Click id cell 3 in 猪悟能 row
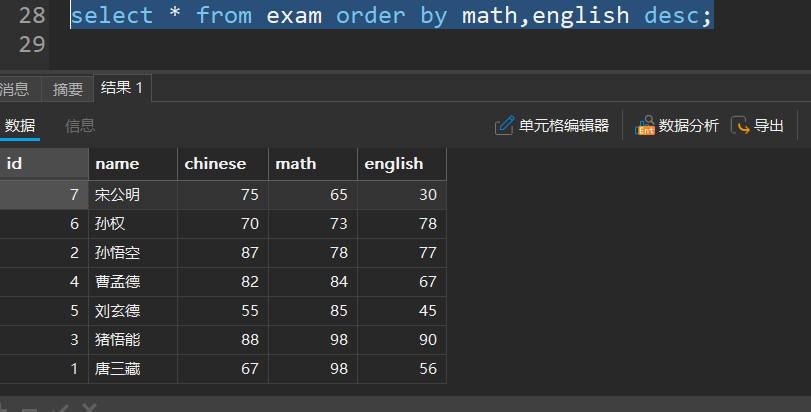The height and width of the screenshot is (412, 811). pos(44,340)
